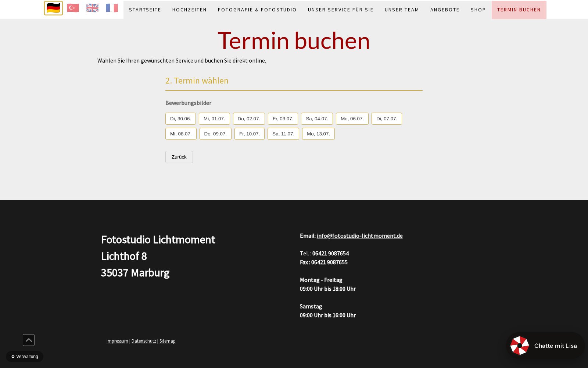Open the Termin buchen menu item

tap(519, 10)
